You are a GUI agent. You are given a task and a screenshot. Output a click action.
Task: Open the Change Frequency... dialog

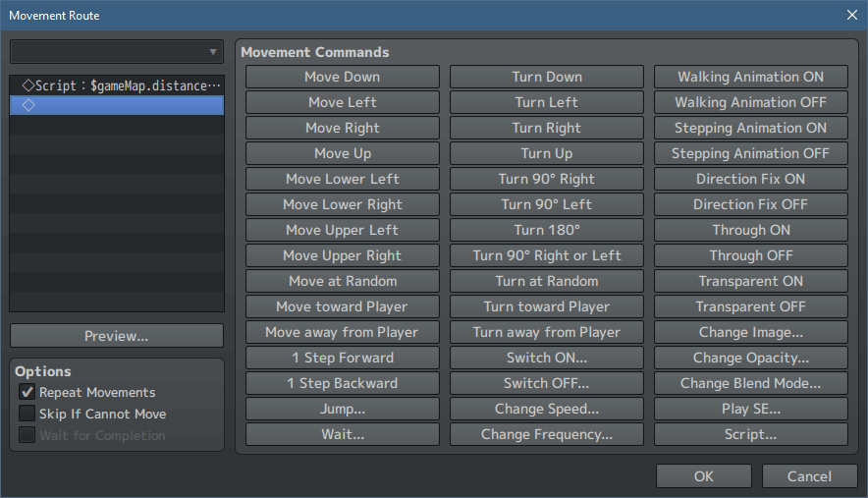click(547, 434)
